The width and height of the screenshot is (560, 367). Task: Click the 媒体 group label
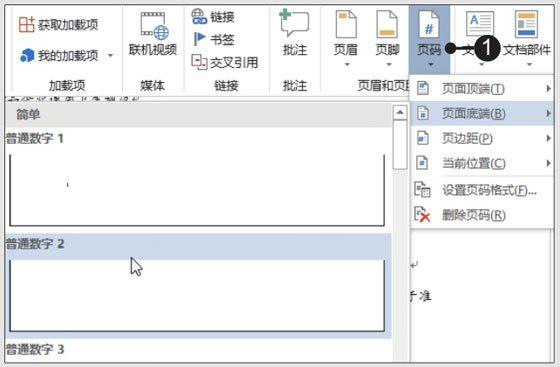(x=152, y=86)
